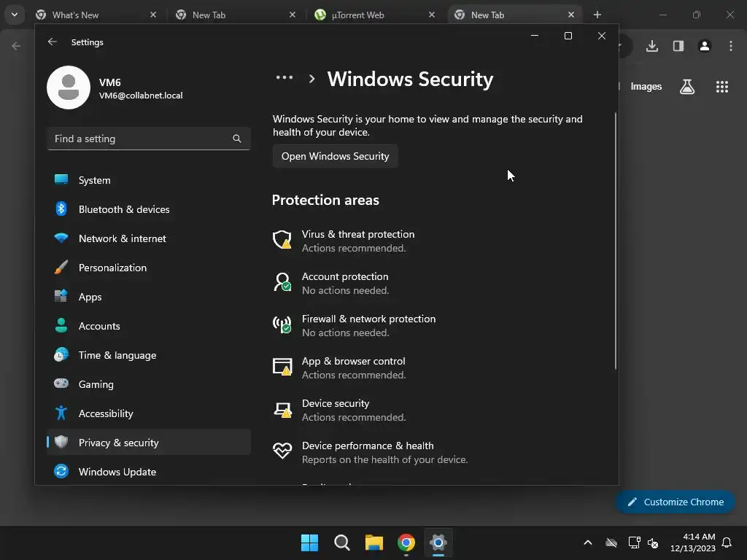
Task: Click the Firewall & network protection title
Action: (368, 319)
